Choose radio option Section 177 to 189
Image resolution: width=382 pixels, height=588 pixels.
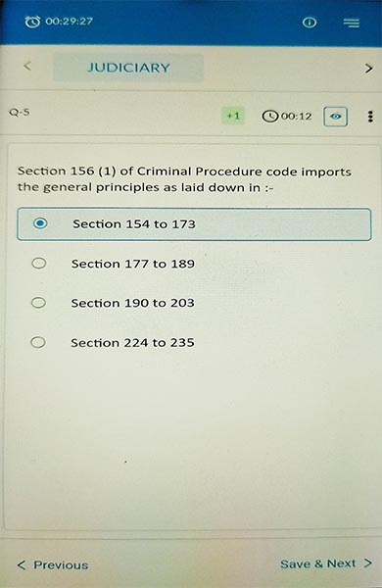pyautogui.click(x=38, y=264)
